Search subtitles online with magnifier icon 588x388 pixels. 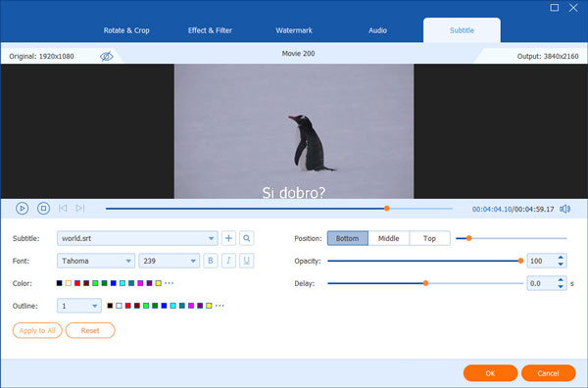tap(246, 238)
